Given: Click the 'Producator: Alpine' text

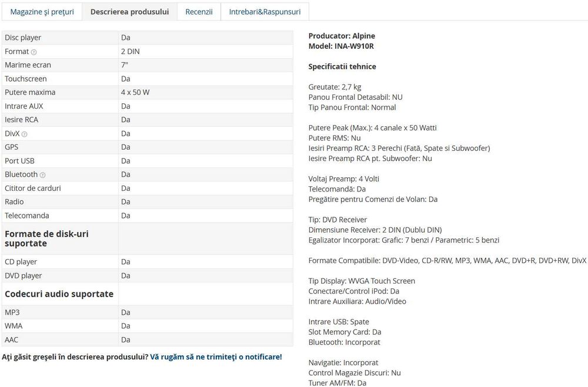Looking at the screenshot, I should [342, 36].
